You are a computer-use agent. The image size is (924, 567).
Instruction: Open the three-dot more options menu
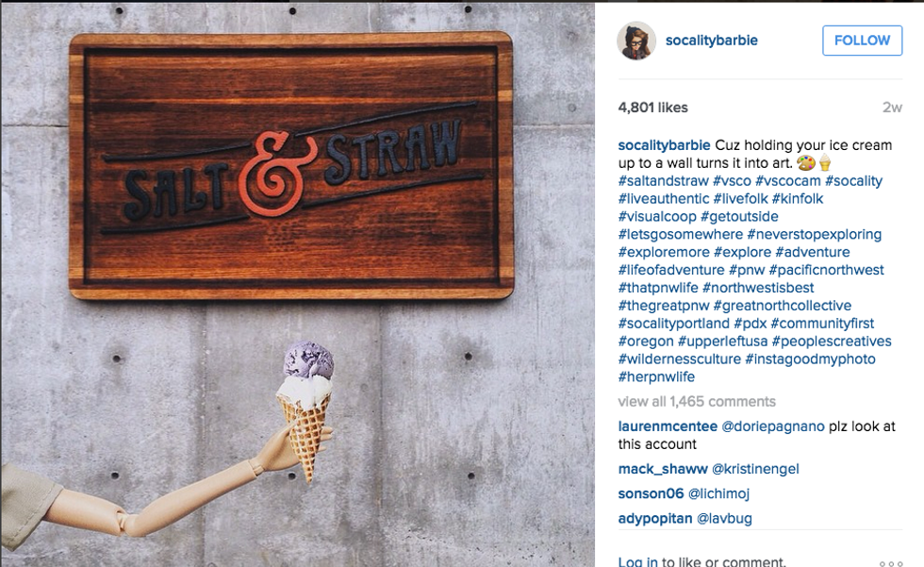(890, 563)
